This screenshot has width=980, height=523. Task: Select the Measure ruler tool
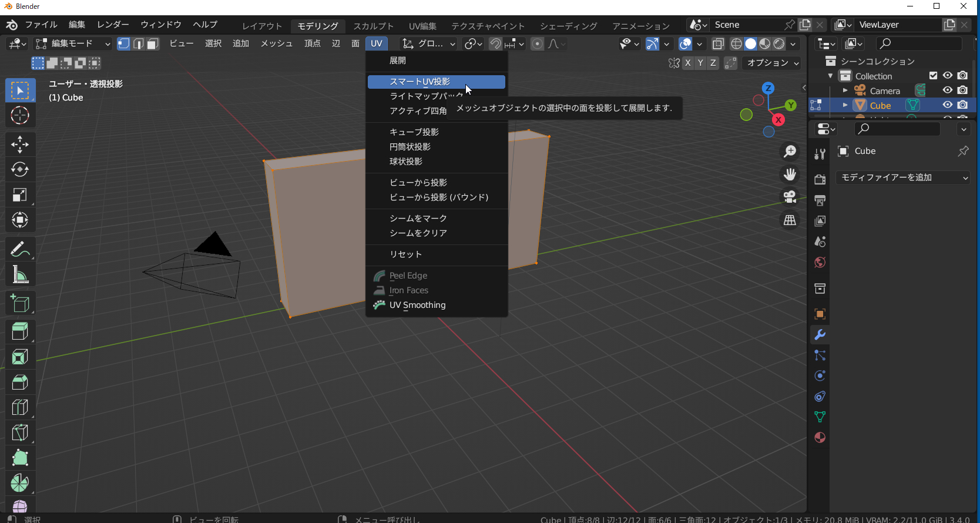[x=20, y=274]
